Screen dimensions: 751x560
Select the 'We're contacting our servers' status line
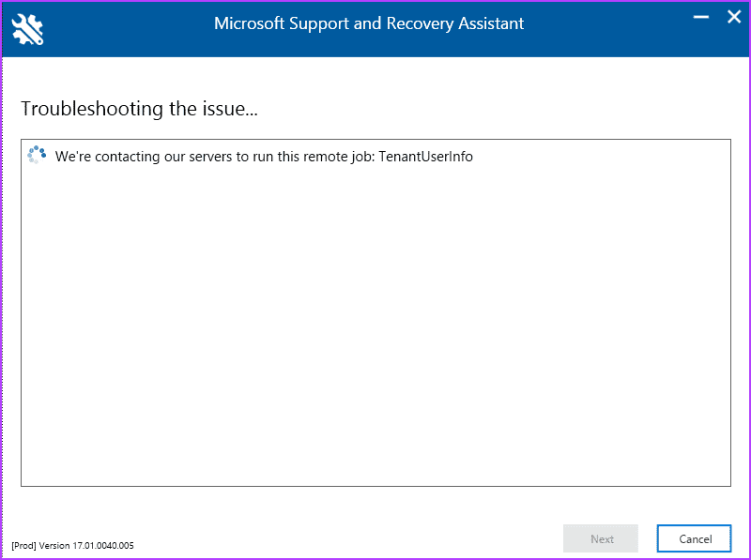click(264, 157)
